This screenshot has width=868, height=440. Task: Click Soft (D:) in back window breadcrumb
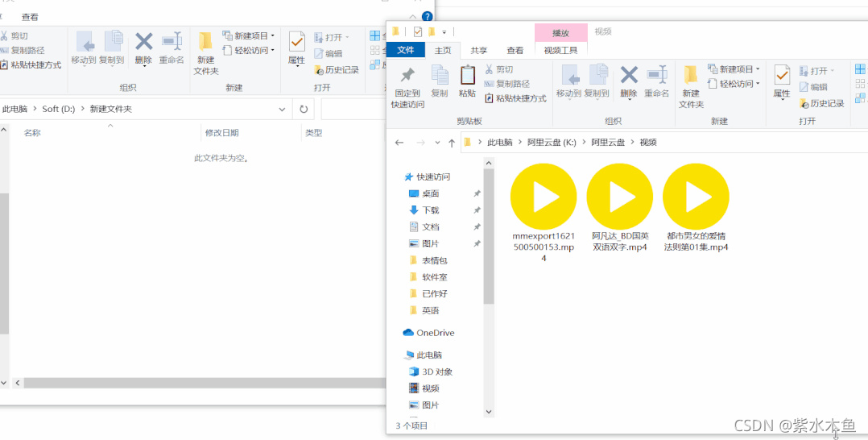click(59, 109)
